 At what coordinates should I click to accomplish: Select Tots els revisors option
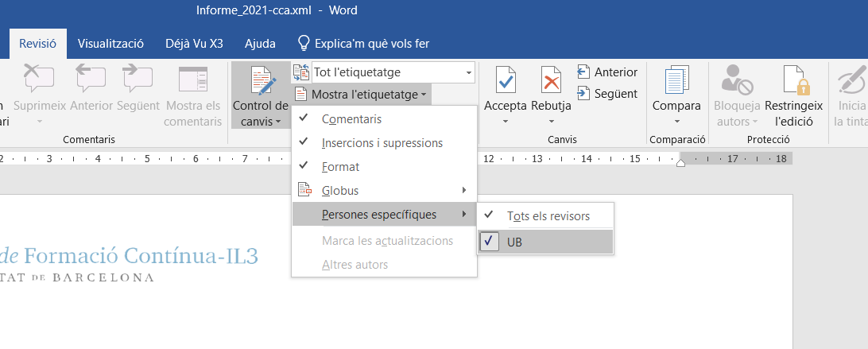[548, 215]
